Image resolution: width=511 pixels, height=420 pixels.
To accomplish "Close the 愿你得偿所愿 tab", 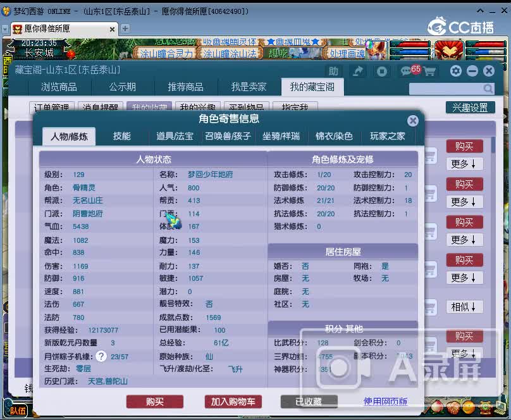I will click(x=112, y=29).
